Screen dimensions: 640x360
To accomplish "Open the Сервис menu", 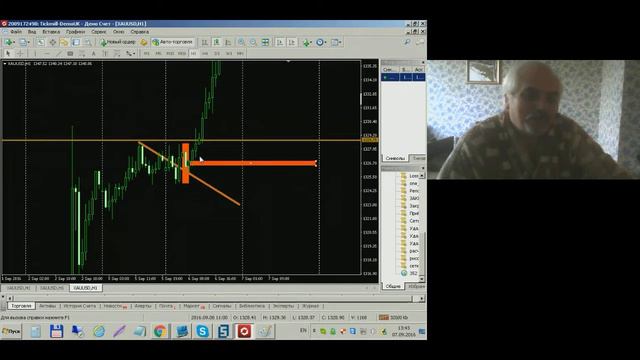I will coord(99,32).
